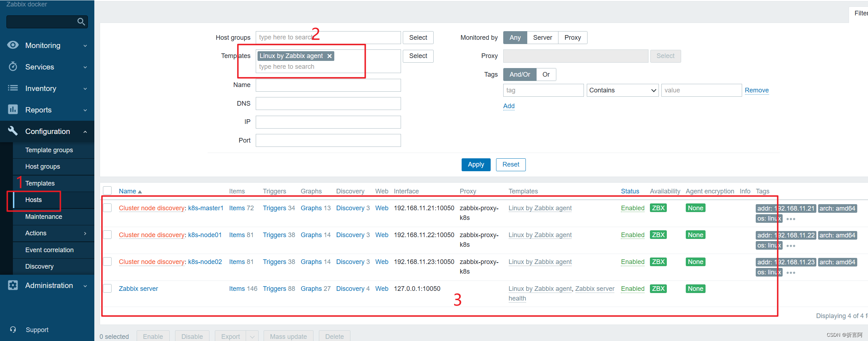This screenshot has height=341, width=868.
Task: Expand the Services menu chevron
Action: tap(85, 67)
